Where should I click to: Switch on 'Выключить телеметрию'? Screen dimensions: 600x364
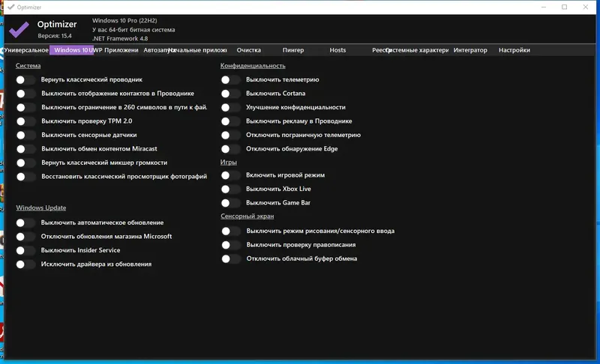click(x=231, y=80)
